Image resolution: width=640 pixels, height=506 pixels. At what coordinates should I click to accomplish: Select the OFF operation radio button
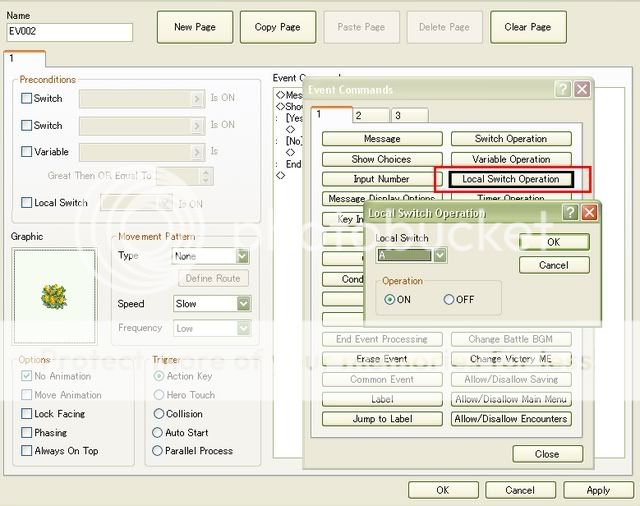click(449, 299)
